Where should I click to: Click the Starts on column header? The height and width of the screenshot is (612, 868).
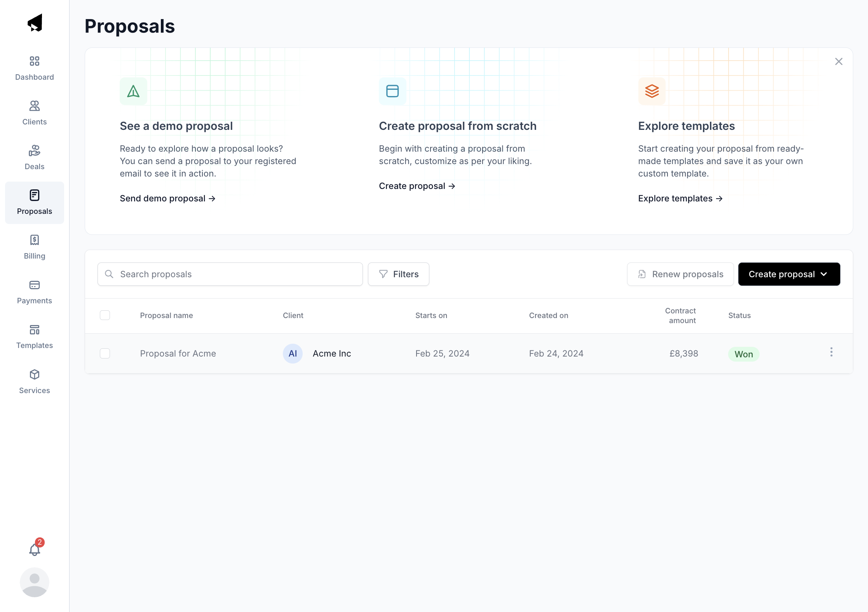pyautogui.click(x=431, y=315)
